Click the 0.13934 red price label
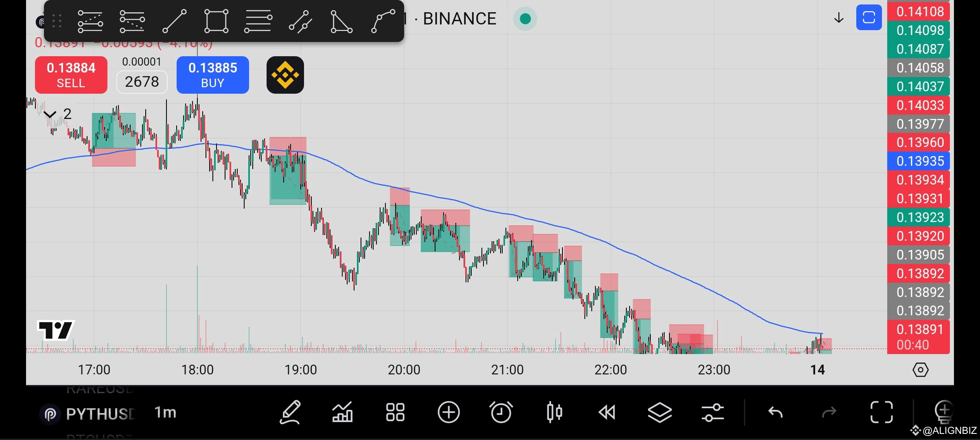This screenshot has height=440, width=980. click(x=919, y=180)
